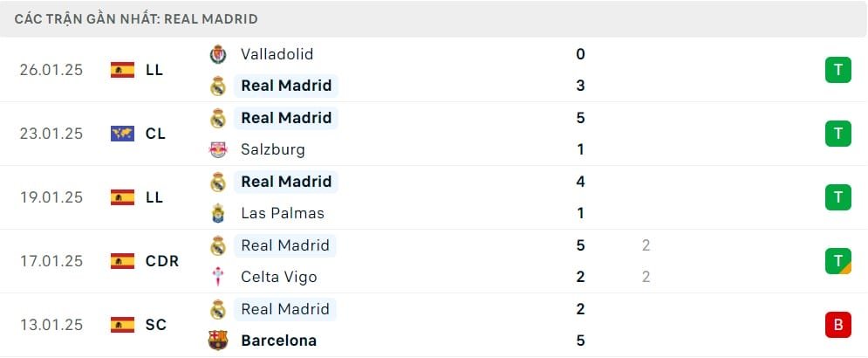This screenshot has width=868, height=358.
Task: Click the red B loss badge
Action: (x=837, y=325)
